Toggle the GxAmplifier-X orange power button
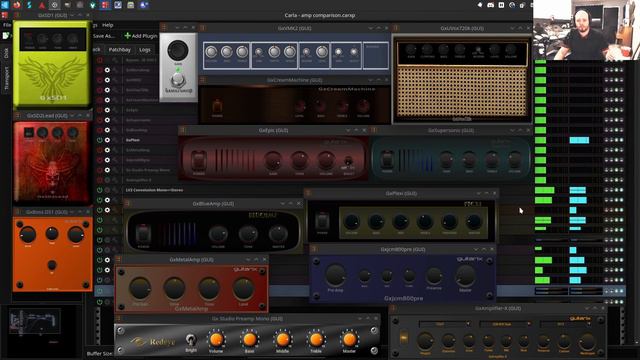Viewport: 640px width, 360px height. click(x=404, y=338)
